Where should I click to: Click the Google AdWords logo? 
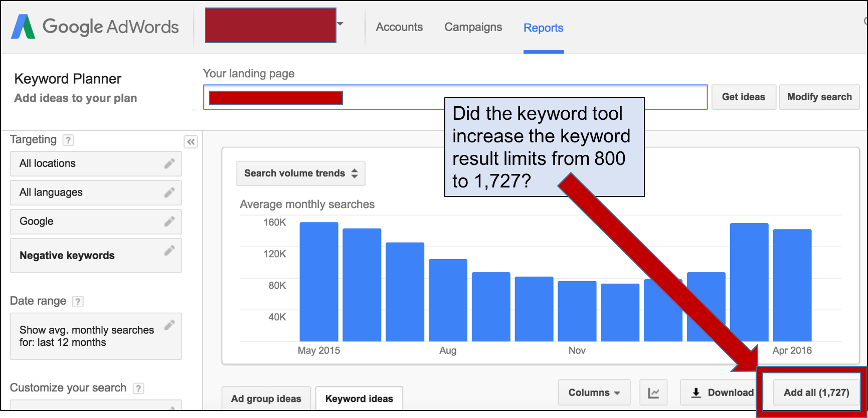tap(95, 27)
